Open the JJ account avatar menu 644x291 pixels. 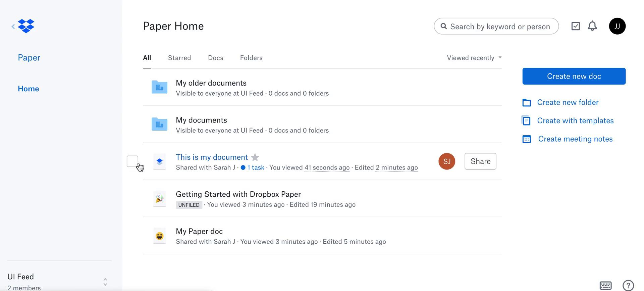click(617, 26)
